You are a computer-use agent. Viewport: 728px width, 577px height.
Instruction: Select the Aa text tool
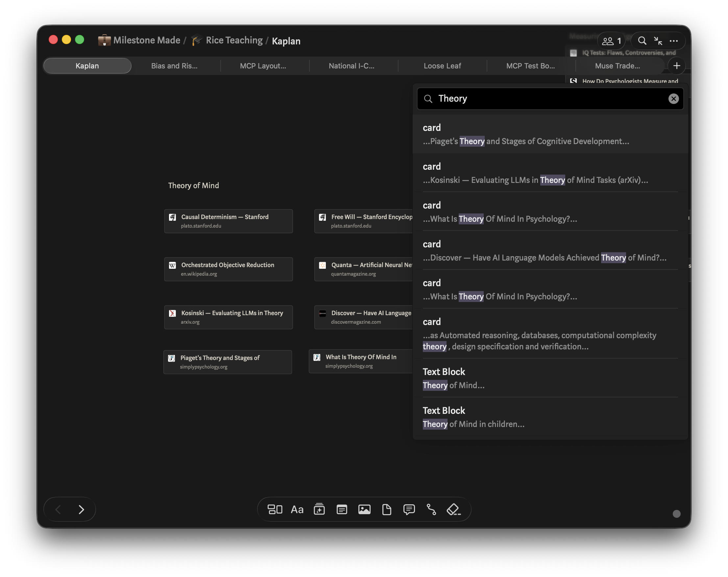pos(297,509)
